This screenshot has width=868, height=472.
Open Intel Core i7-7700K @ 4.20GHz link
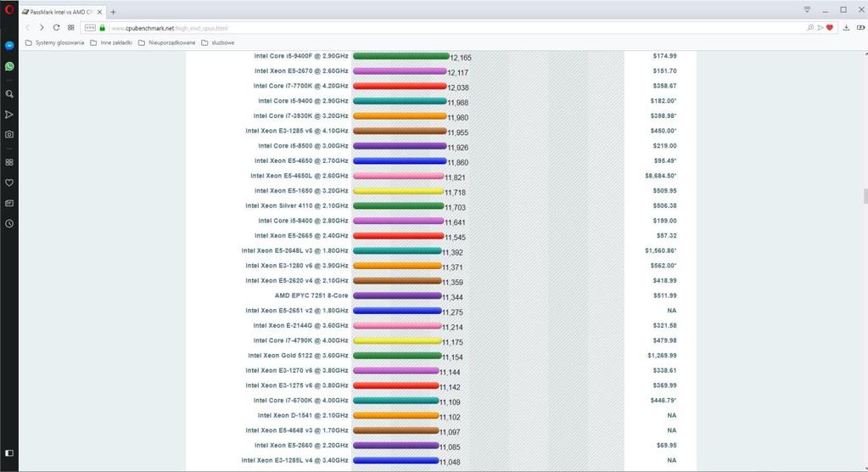pos(300,86)
